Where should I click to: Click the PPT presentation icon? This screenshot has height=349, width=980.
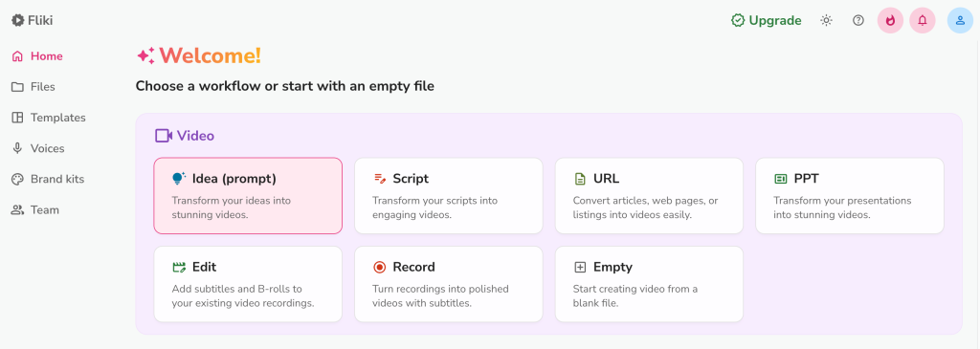[x=781, y=179]
